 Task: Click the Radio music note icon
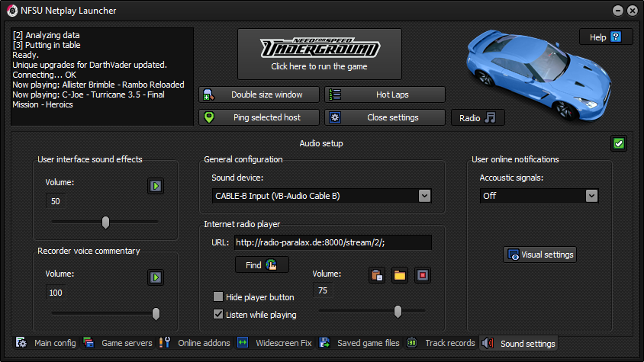coord(490,118)
